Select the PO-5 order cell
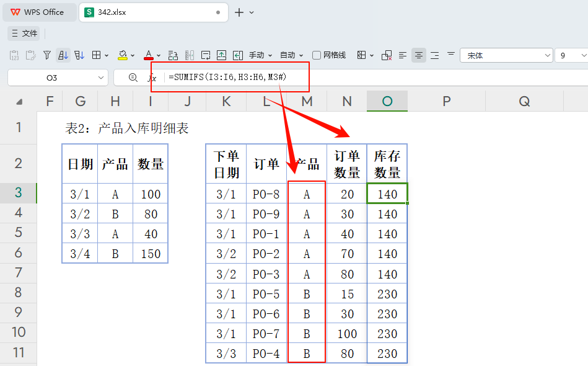 (266, 294)
